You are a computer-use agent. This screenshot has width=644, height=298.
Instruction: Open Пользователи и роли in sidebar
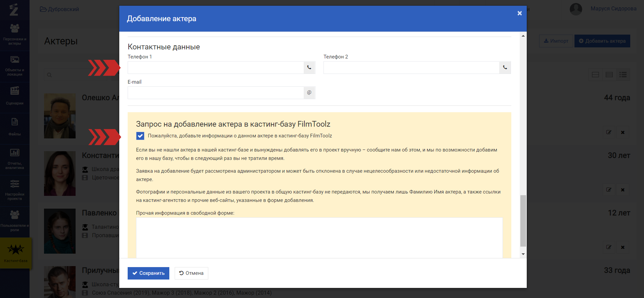coord(15,222)
